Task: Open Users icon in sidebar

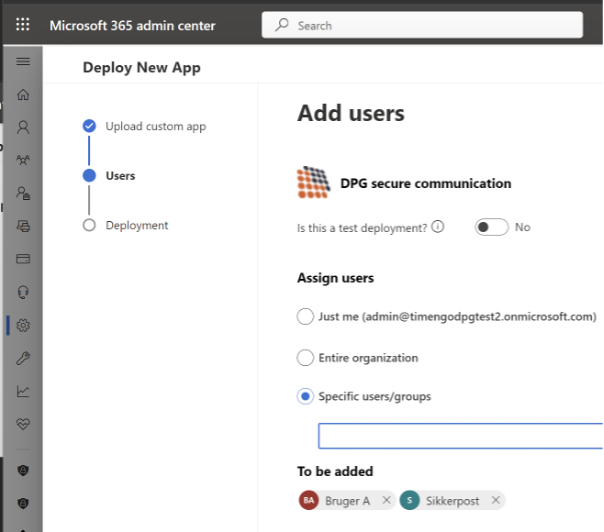Action: tap(23, 127)
